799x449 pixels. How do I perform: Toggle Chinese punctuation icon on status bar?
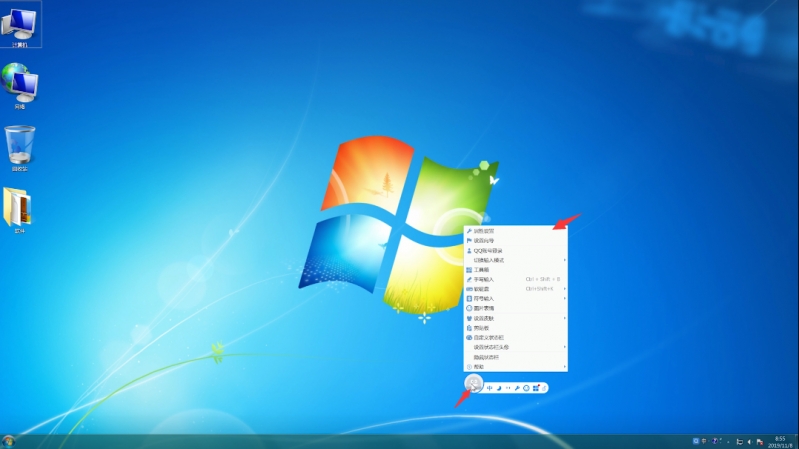click(508, 388)
